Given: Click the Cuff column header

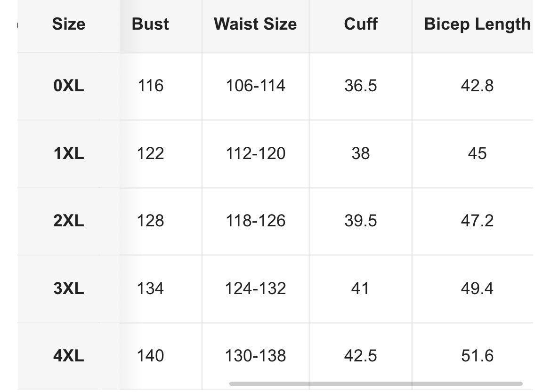Looking at the screenshot, I should (361, 24).
